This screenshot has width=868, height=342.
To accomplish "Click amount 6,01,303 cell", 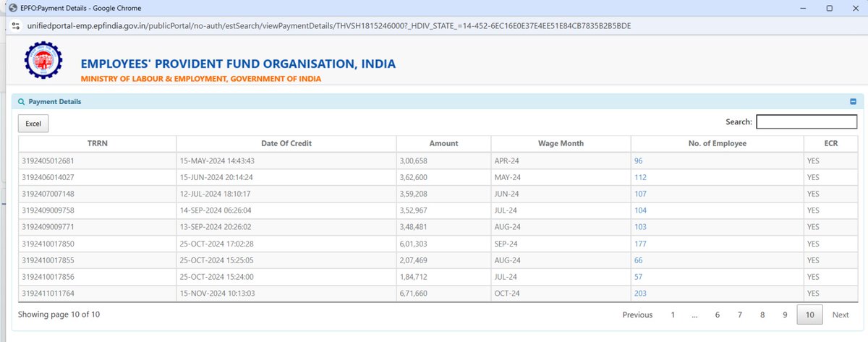I will (443, 244).
